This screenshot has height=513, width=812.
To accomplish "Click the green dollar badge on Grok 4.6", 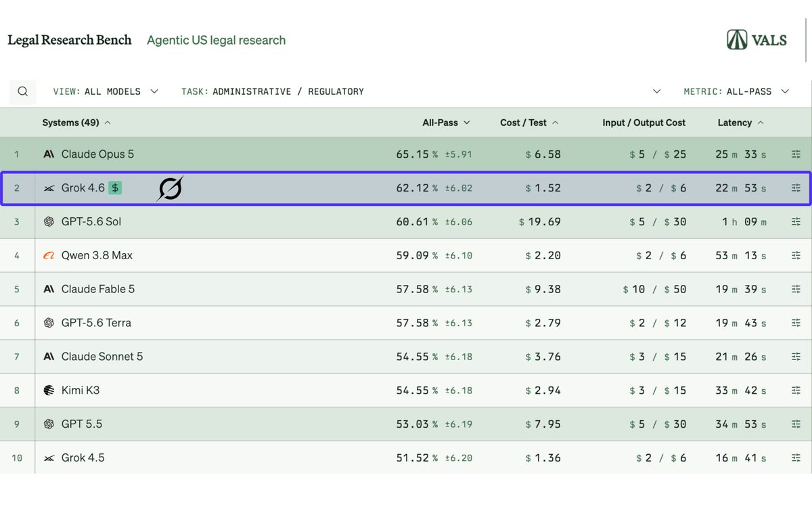I will pyautogui.click(x=116, y=188).
